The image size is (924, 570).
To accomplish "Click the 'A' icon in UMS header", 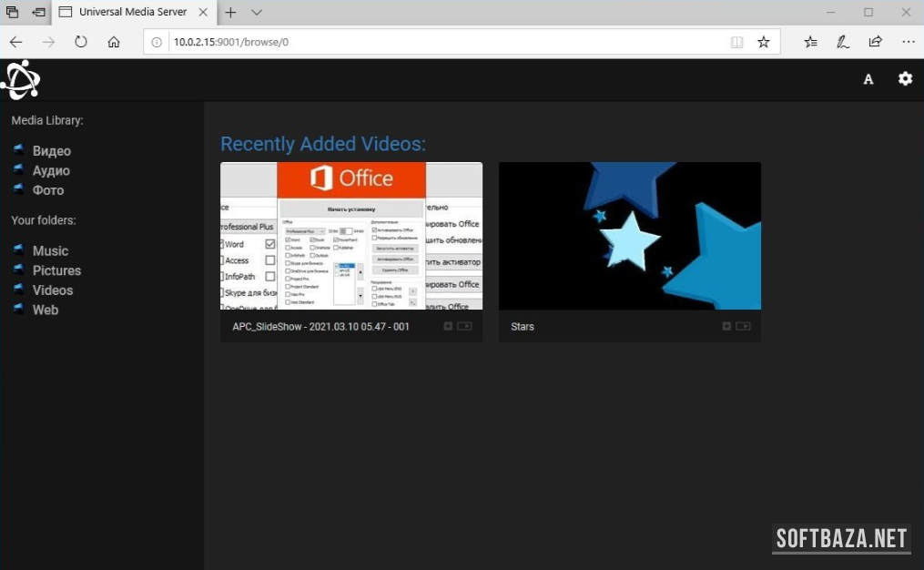I will point(868,79).
